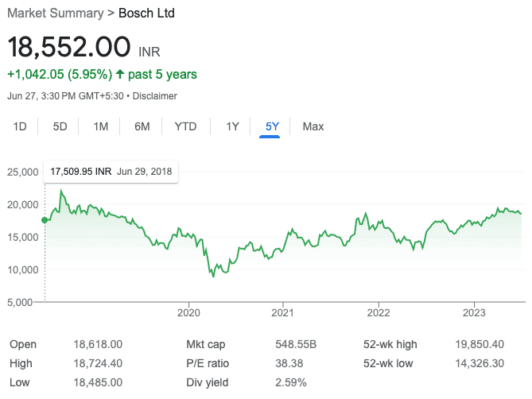The height and width of the screenshot is (399, 532).
Task: Click the 52-wk high label
Action: tap(390, 344)
